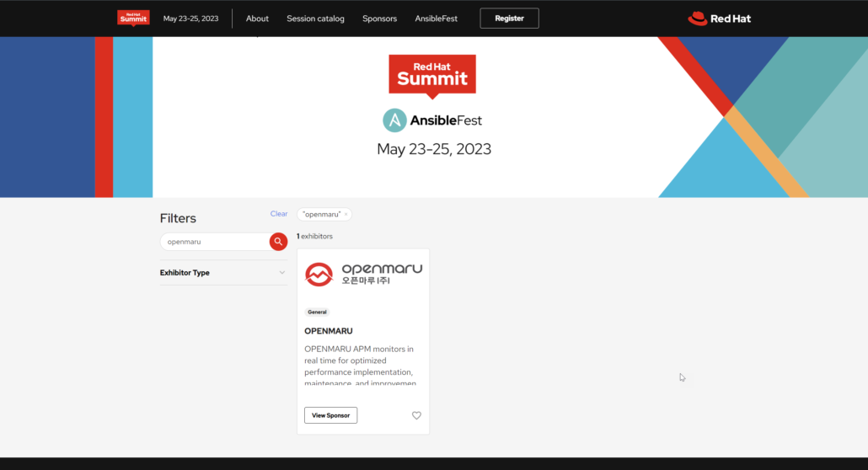
Task: Click the Red Hat logo at top right
Action: (719, 19)
